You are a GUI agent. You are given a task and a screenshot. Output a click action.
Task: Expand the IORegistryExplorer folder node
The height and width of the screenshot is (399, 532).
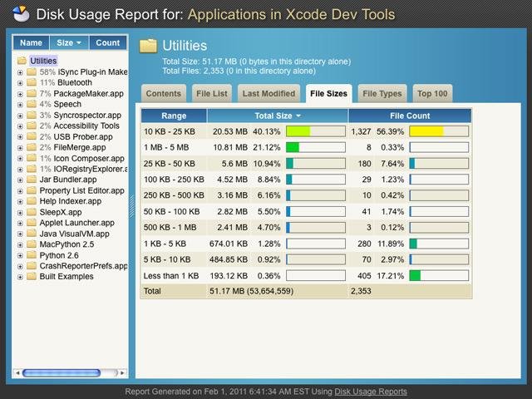click(20, 170)
